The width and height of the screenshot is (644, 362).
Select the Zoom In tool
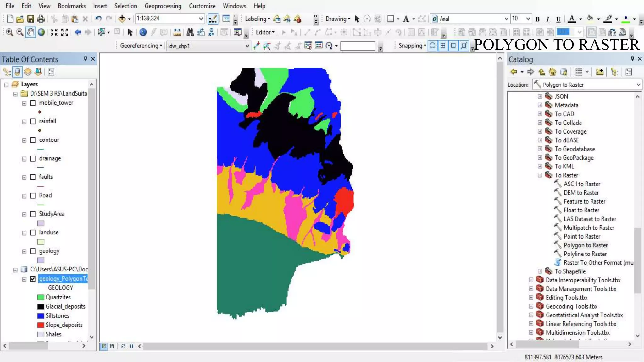pos(9,32)
